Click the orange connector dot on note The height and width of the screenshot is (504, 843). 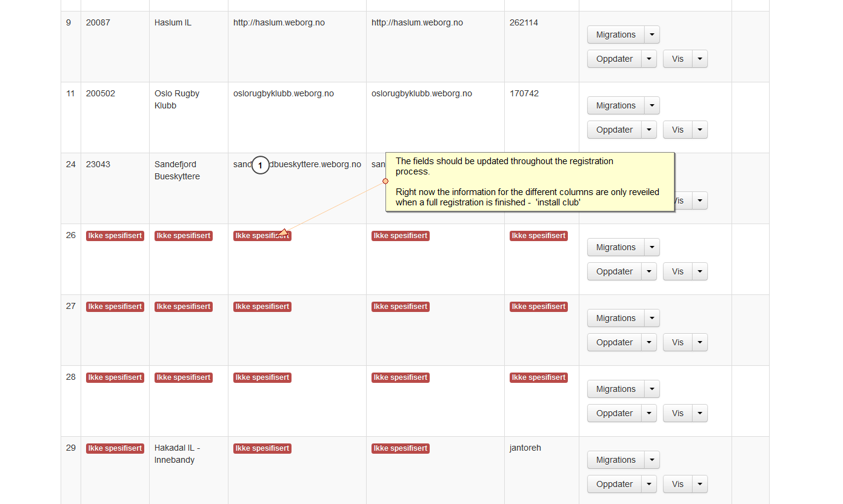[385, 181]
